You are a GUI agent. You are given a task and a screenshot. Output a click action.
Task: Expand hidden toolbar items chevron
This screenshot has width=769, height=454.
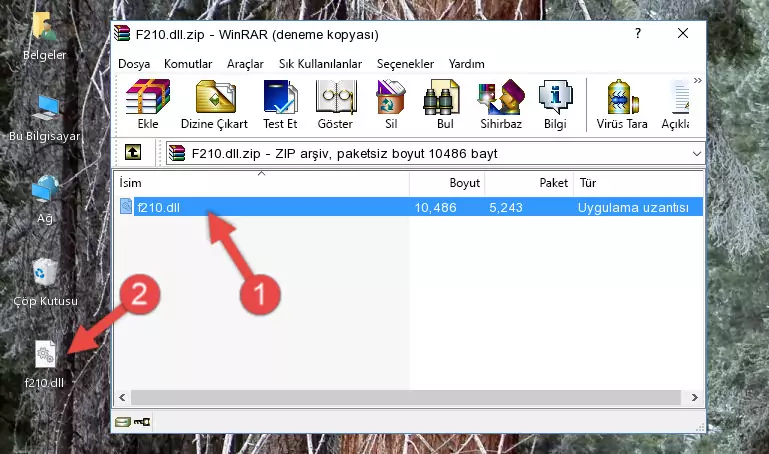click(x=697, y=80)
